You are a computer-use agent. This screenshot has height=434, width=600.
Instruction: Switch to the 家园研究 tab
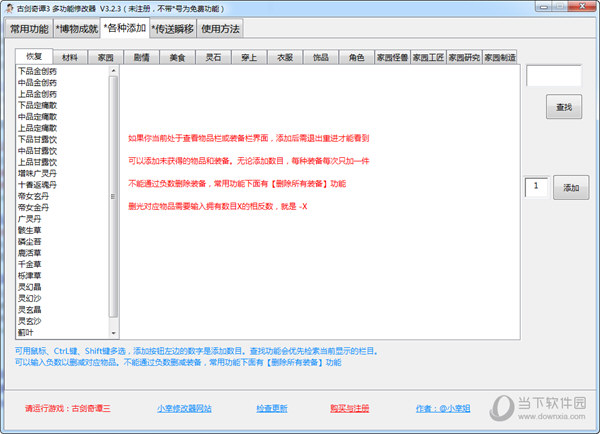click(x=464, y=57)
